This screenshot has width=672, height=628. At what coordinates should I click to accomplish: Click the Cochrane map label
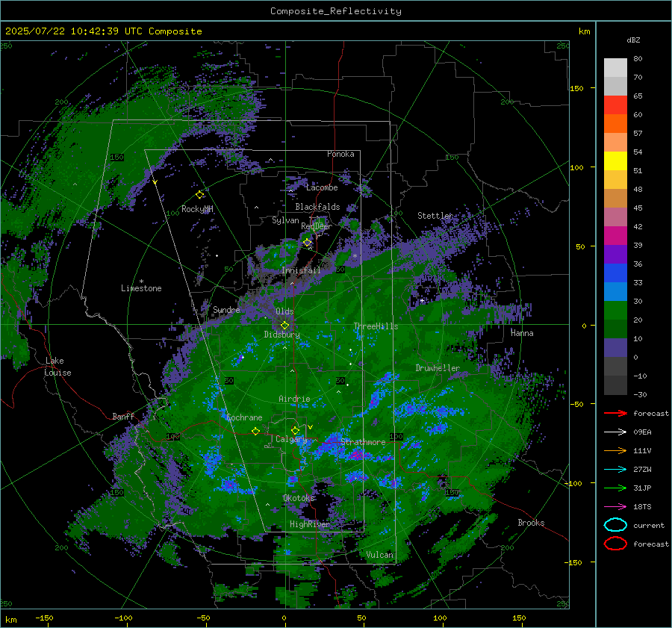click(x=244, y=417)
